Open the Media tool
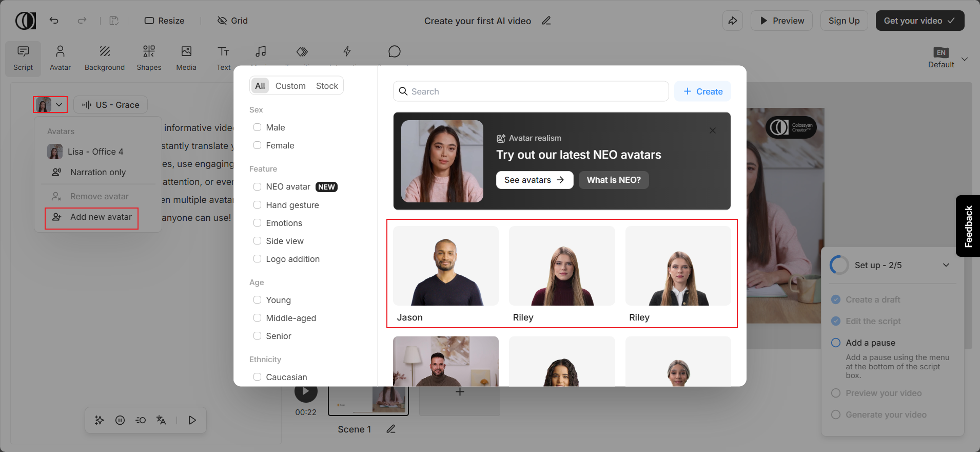The width and height of the screenshot is (980, 452). tap(186, 59)
